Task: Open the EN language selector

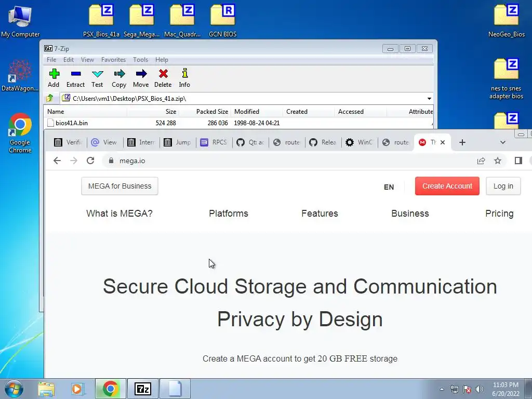Action: (x=389, y=187)
